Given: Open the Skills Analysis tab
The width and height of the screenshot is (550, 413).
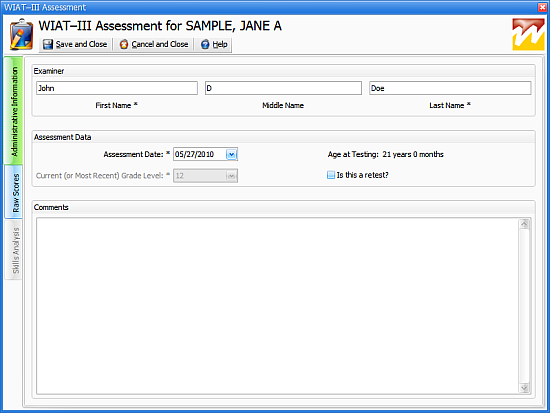Looking at the screenshot, I should (14, 250).
